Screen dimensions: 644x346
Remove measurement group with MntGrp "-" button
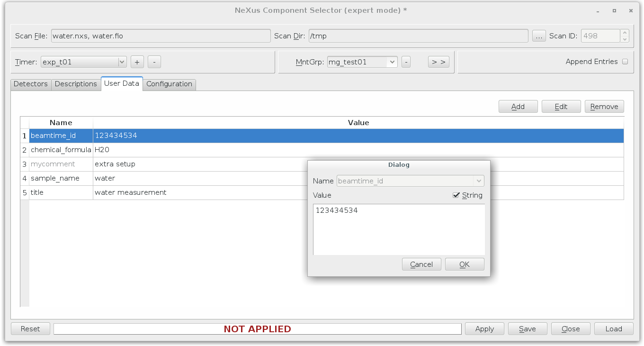coord(406,62)
